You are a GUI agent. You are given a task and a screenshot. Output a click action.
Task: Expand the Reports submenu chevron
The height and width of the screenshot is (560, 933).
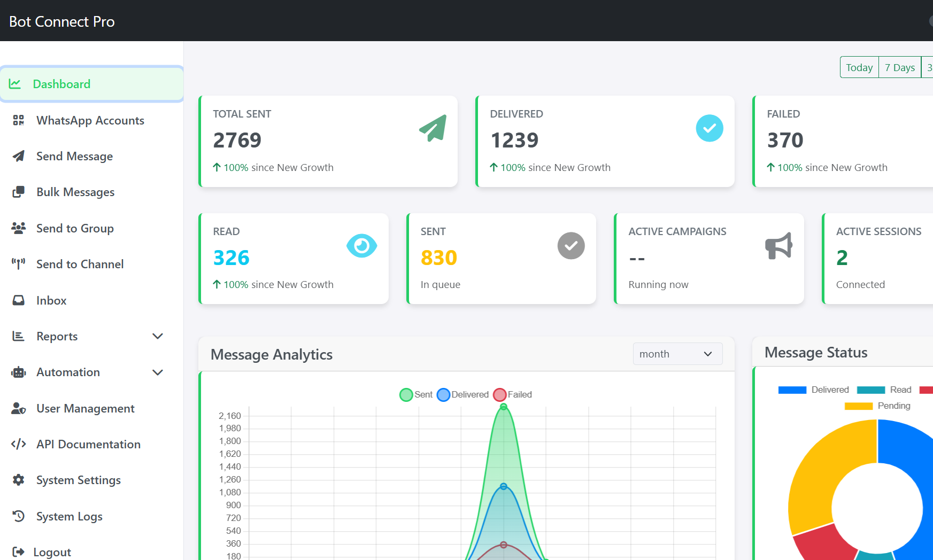pyautogui.click(x=158, y=336)
